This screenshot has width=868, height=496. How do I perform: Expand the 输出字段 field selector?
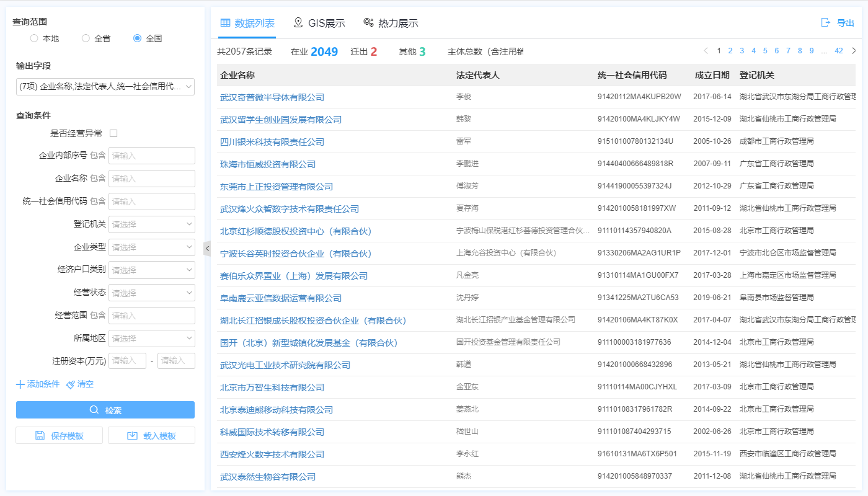(105, 86)
